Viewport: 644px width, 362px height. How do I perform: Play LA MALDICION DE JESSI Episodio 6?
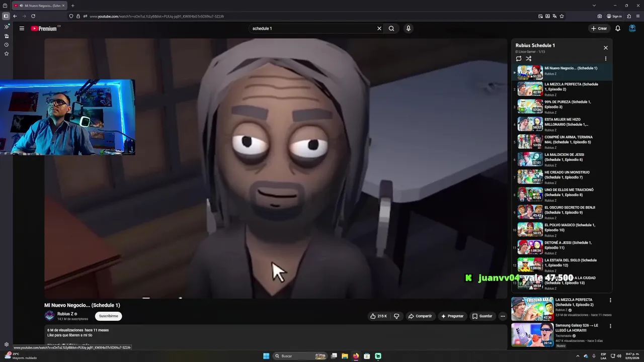562,159
